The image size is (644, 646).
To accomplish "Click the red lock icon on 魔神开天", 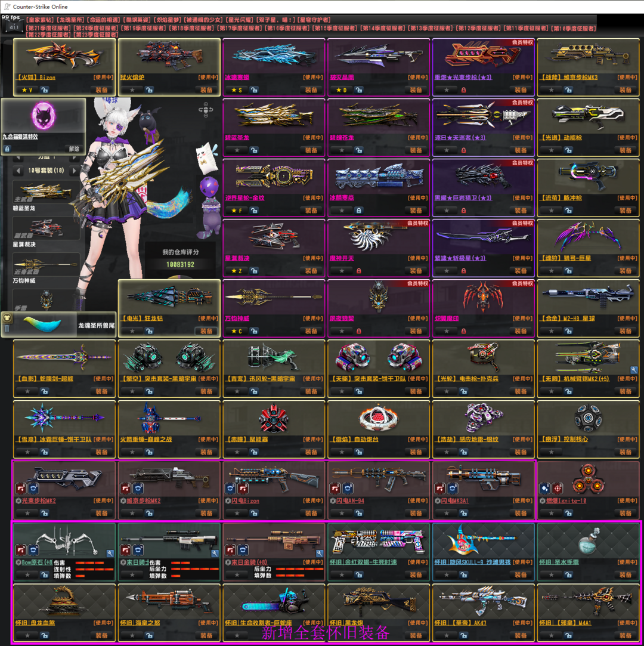I will 358,271.
